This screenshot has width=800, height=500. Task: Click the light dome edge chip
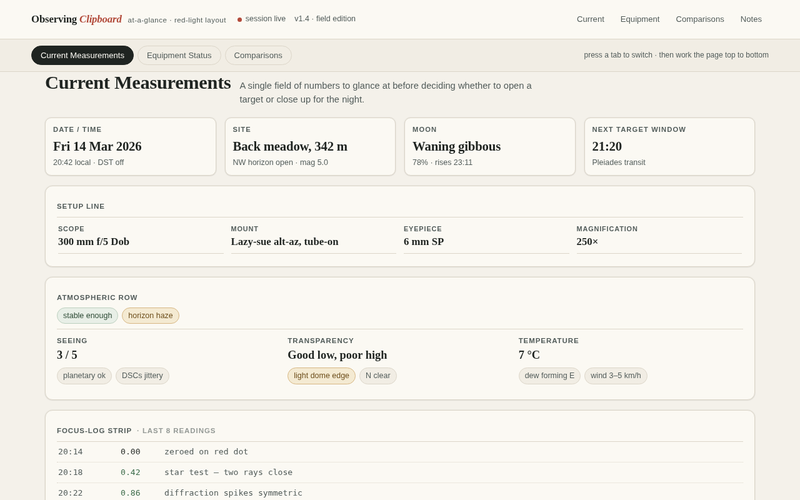tap(321, 376)
